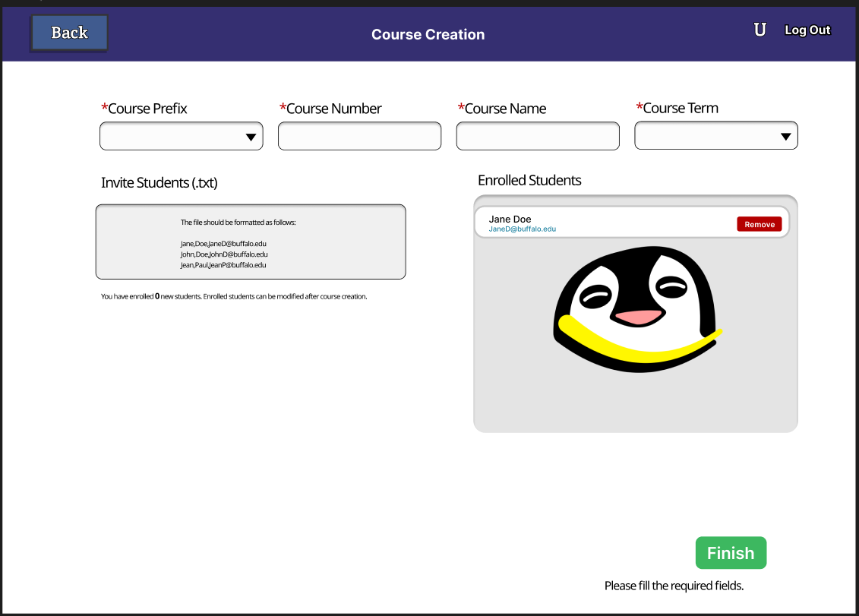Click the Please fill required fields message

click(674, 586)
